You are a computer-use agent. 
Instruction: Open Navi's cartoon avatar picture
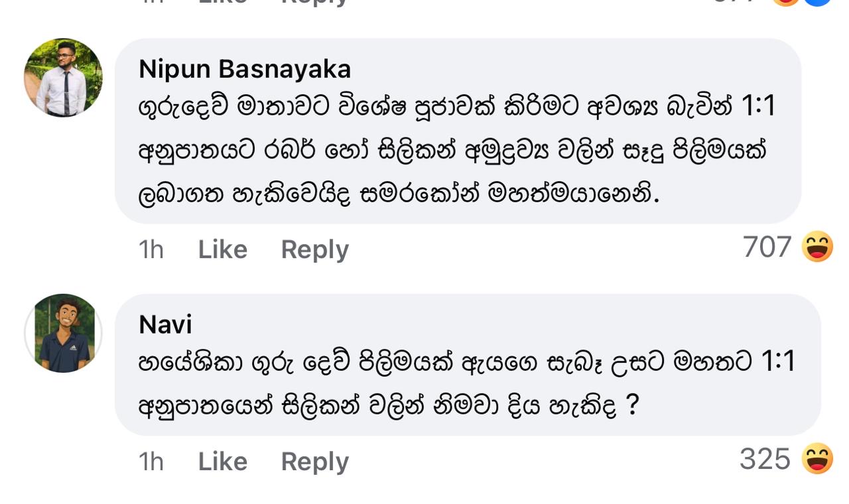coord(63,333)
